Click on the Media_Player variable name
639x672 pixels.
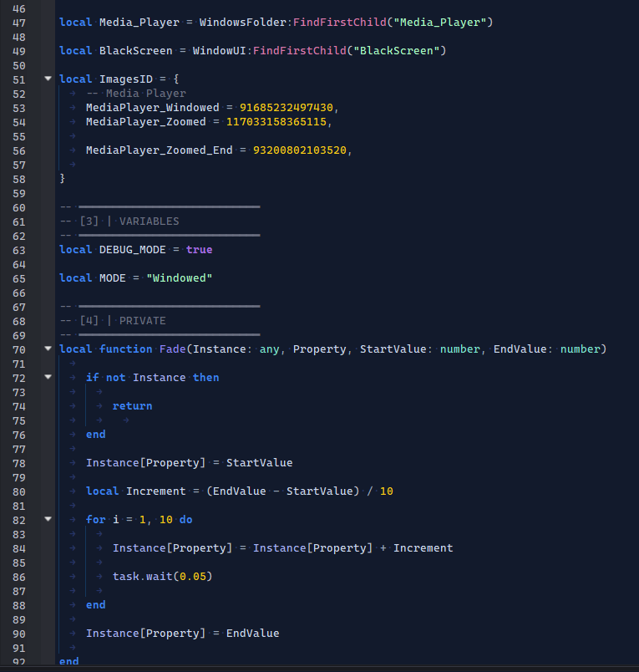pyautogui.click(x=139, y=23)
